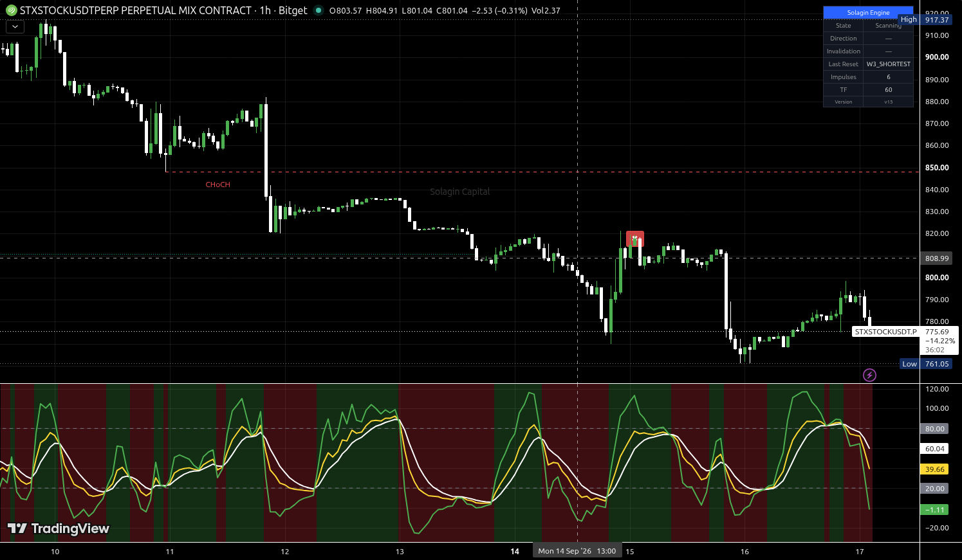Click the W3_SHORTEST value cell
962x560 pixels.
tap(888, 64)
